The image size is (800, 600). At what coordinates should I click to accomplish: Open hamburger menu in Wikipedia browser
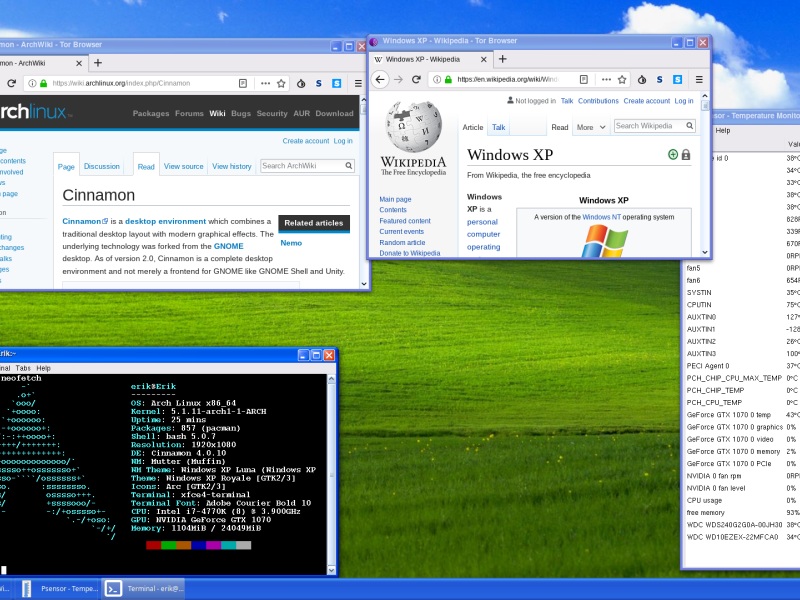coord(699,79)
